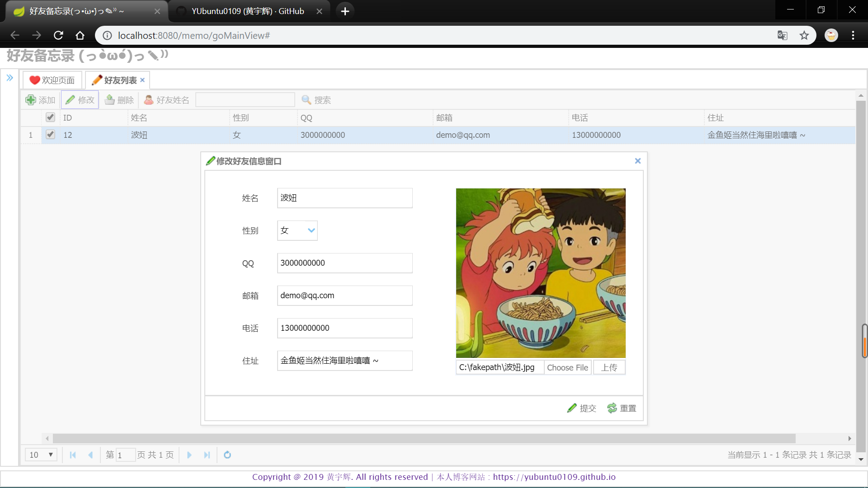Click the magnifier search icon

pyautogui.click(x=307, y=100)
